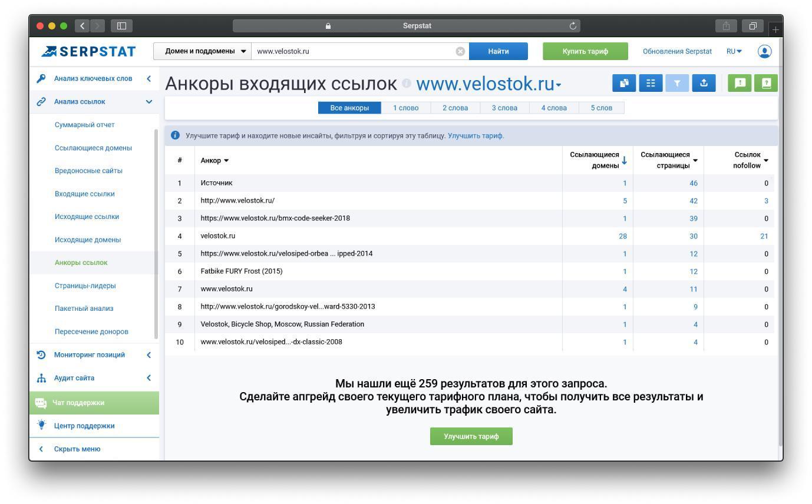
Task: Click the rank tracking history icon
Action: tap(41, 354)
